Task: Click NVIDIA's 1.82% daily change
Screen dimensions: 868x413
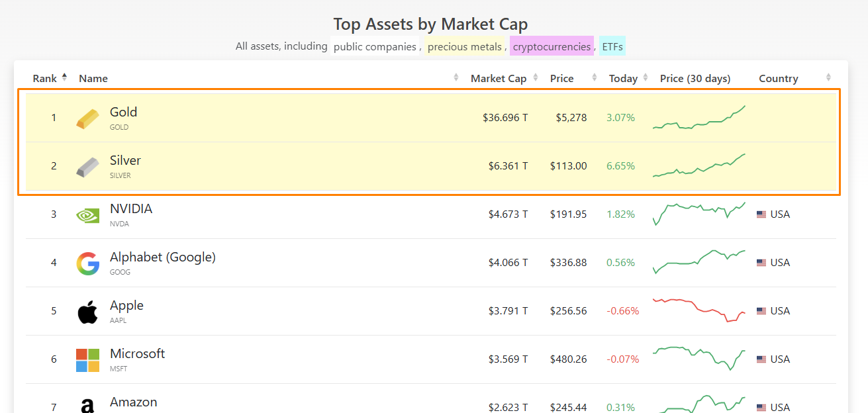Action: point(620,214)
